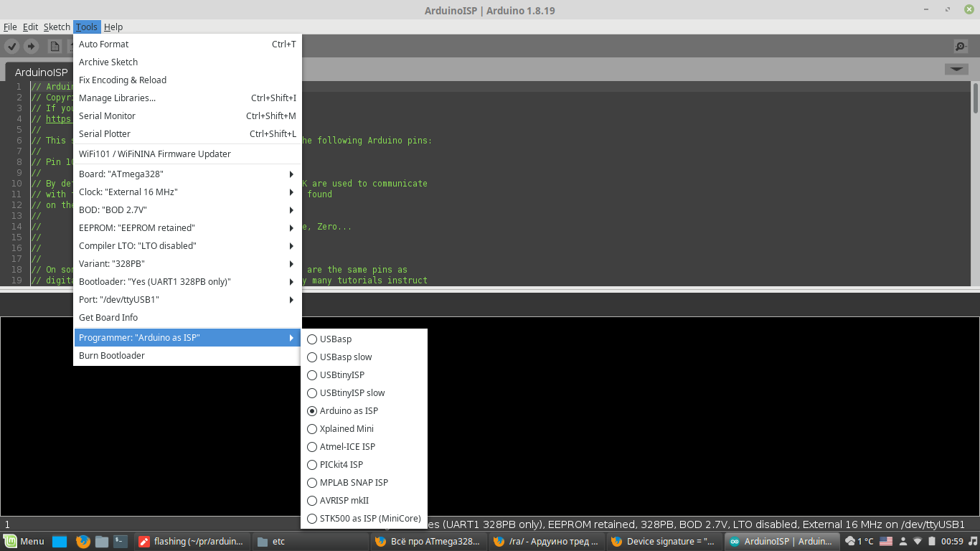Click Get Board Info entry

(x=187, y=317)
